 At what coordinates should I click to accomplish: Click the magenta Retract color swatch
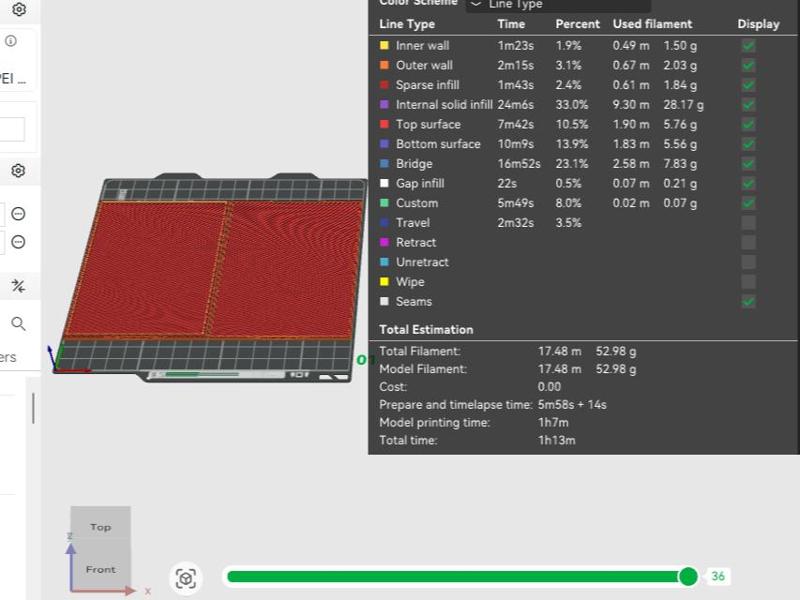pos(384,242)
